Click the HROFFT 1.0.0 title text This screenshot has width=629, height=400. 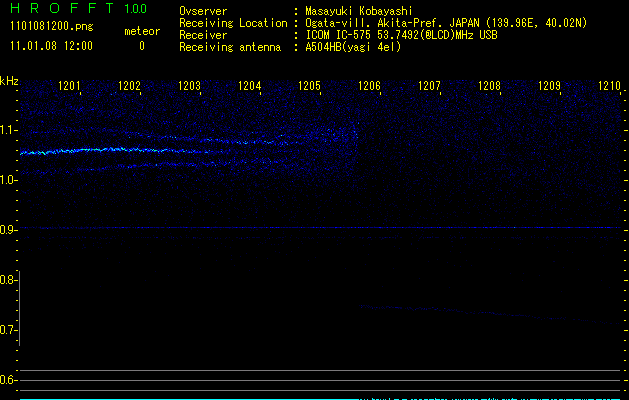pyautogui.click(x=78, y=8)
